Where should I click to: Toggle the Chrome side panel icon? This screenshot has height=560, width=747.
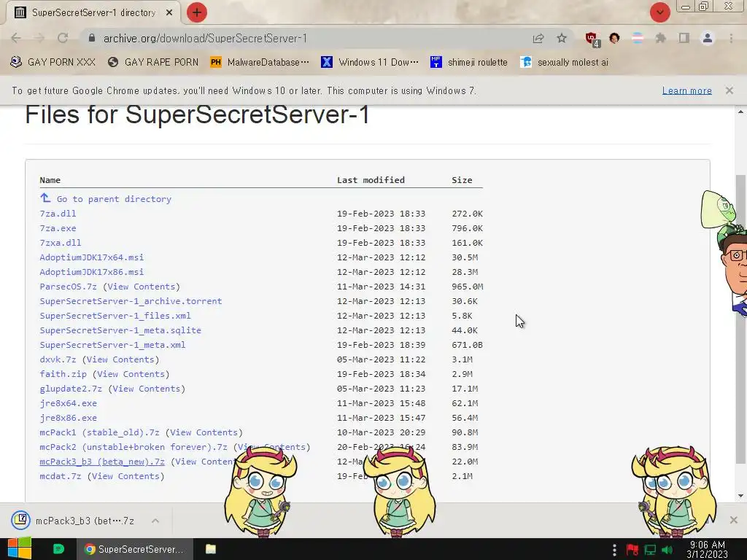point(684,38)
